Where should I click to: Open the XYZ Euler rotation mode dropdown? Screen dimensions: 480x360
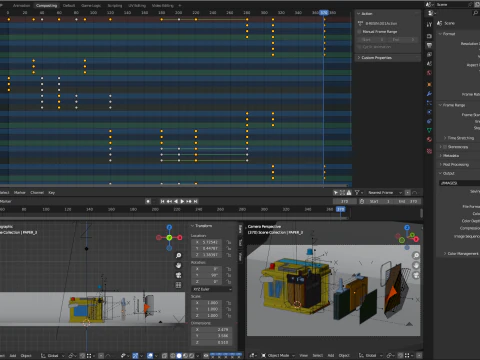point(212,289)
